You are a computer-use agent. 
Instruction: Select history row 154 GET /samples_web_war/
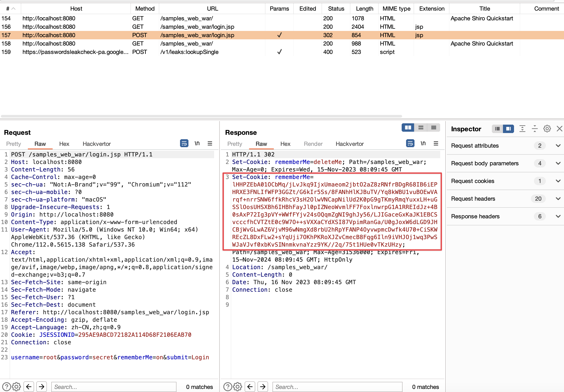pyautogui.click(x=282, y=18)
